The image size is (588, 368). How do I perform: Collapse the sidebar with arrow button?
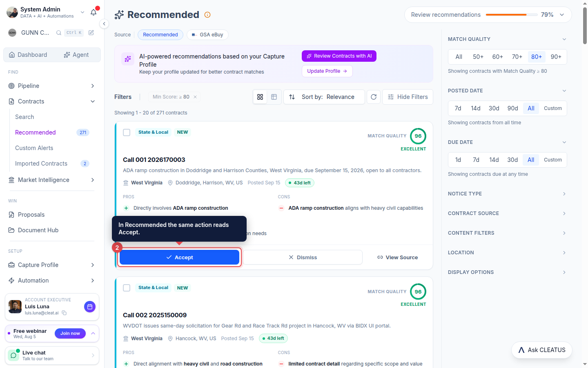click(104, 24)
